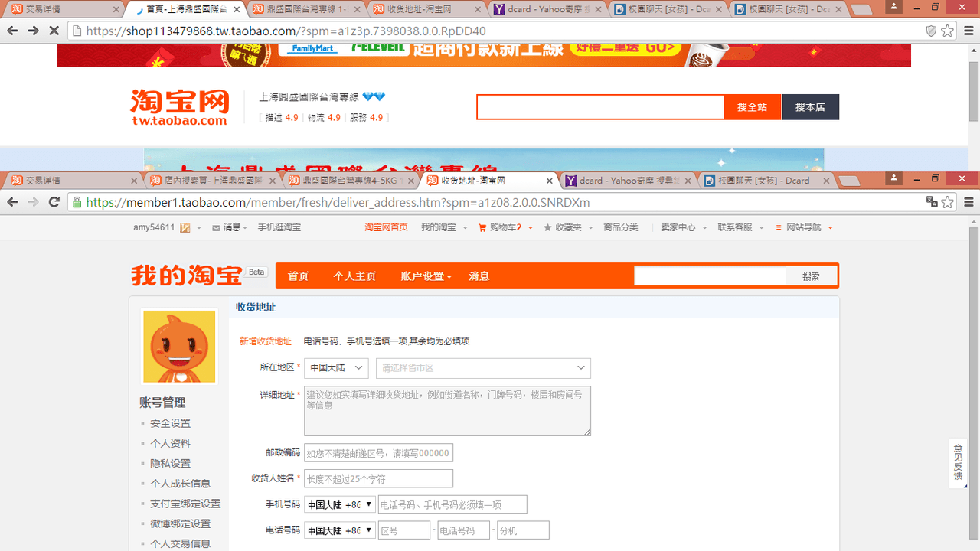Image resolution: width=980 pixels, height=551 pixels.
Task: Click badge icon next to amy54611
Action: [x=185, y=227]
